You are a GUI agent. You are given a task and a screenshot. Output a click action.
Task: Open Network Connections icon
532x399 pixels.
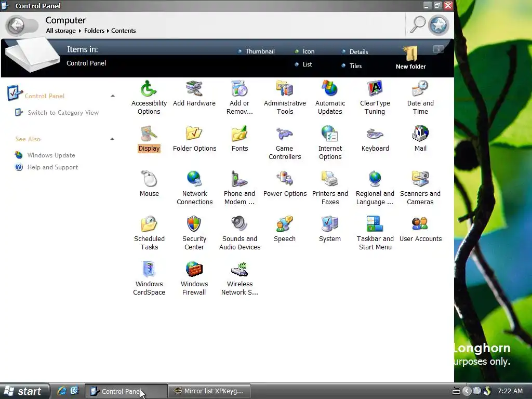[x=194, y=179]
